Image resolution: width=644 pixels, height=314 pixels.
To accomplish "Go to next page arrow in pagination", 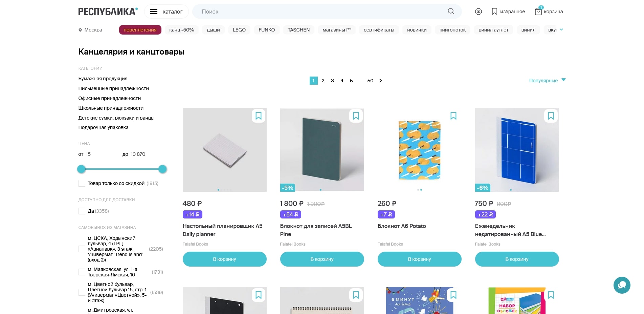I will pyautogui.click(x=381, y=81).
